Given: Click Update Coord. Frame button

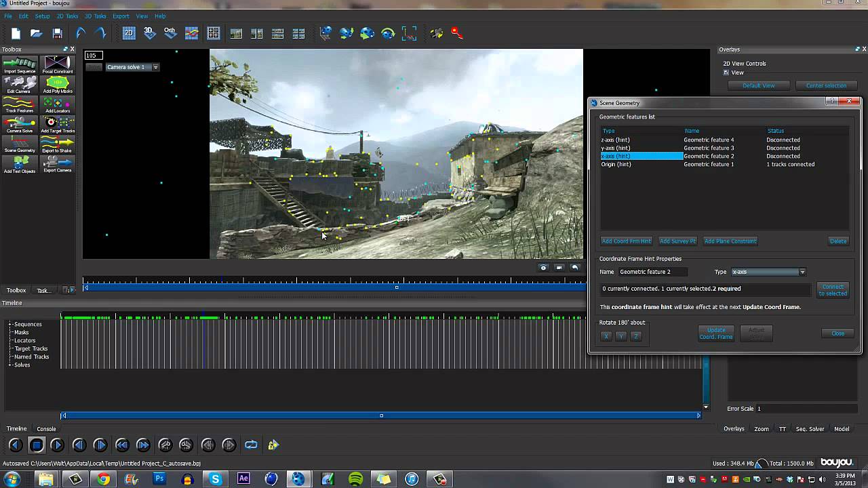Looking at the screenshot, I should tap(716, 333).
